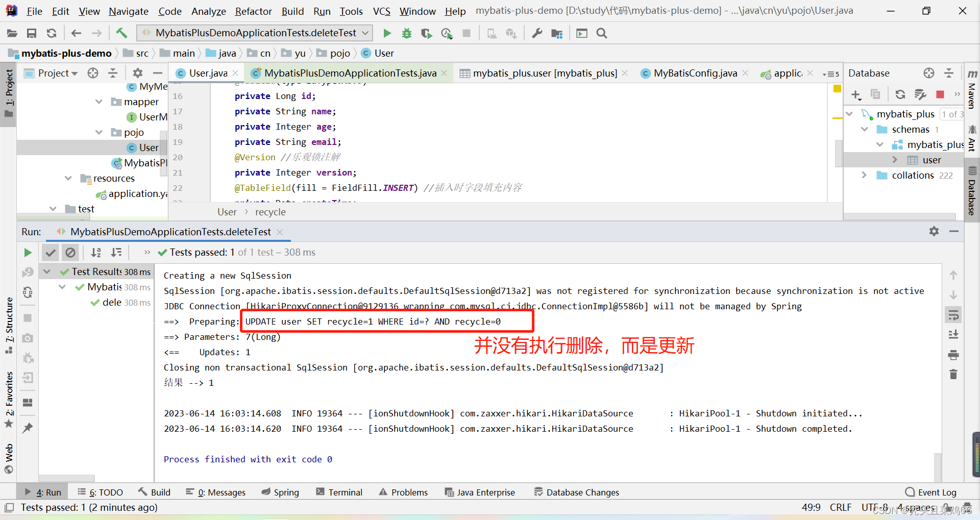Collapse all nodes in the Project panel
Screen dimensions: 980x520
[x=113, y=73]
